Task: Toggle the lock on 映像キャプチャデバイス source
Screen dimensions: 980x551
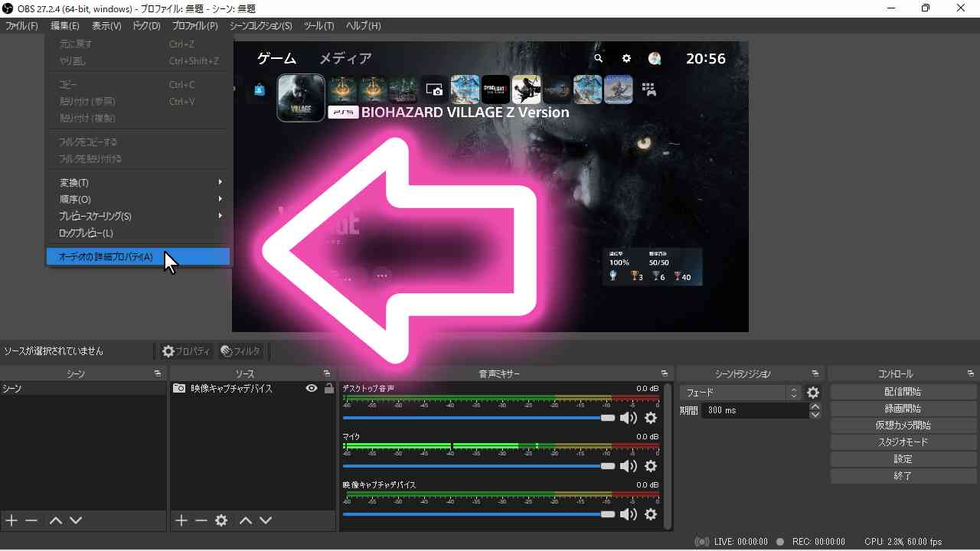Action: click(x=329, y=389)
